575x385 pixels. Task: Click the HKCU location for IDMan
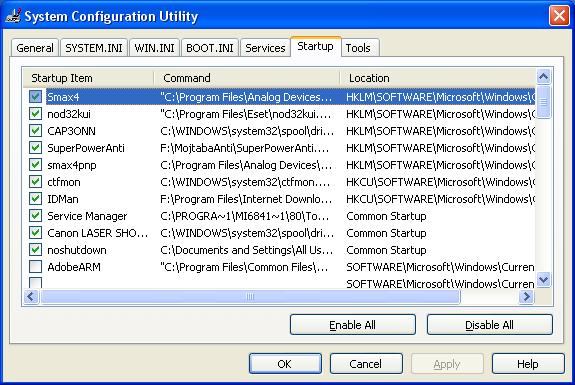pos(440,199)
